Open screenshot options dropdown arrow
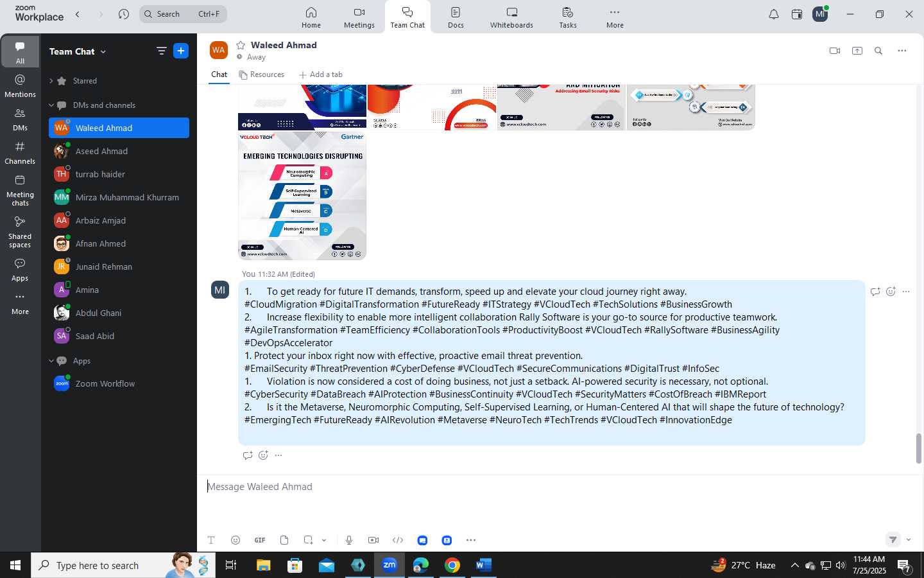 [324, 540]
